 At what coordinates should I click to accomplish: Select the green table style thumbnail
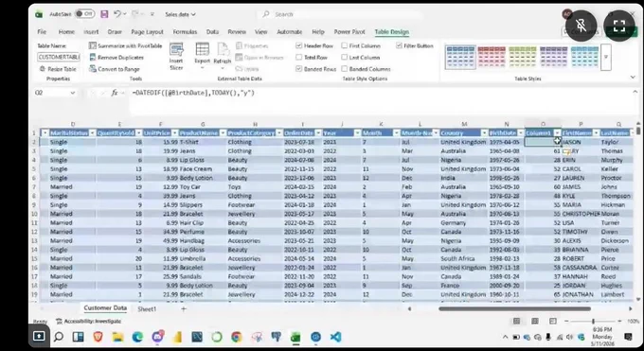[x=522, y=57]
